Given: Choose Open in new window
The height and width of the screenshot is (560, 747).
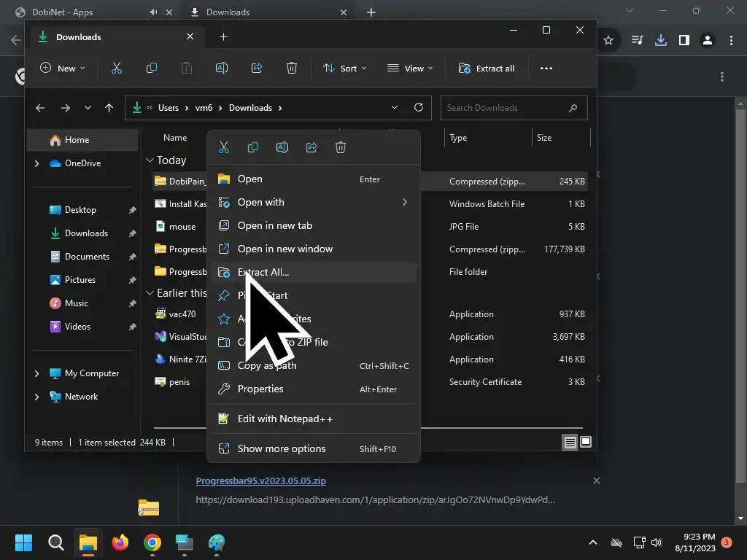Looking at the screenshot, I should pyautogui.click(x=314, y=249).
